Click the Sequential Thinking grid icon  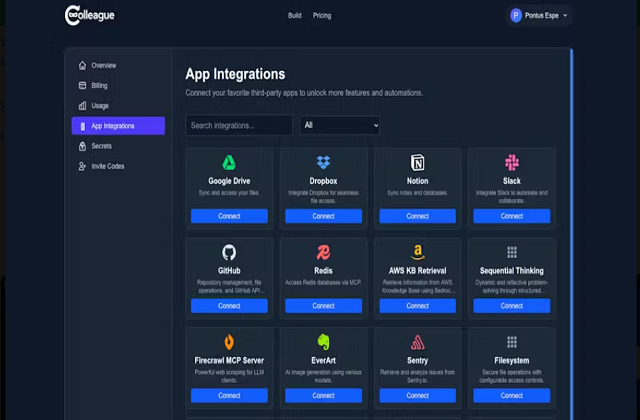tap(512, 252)
